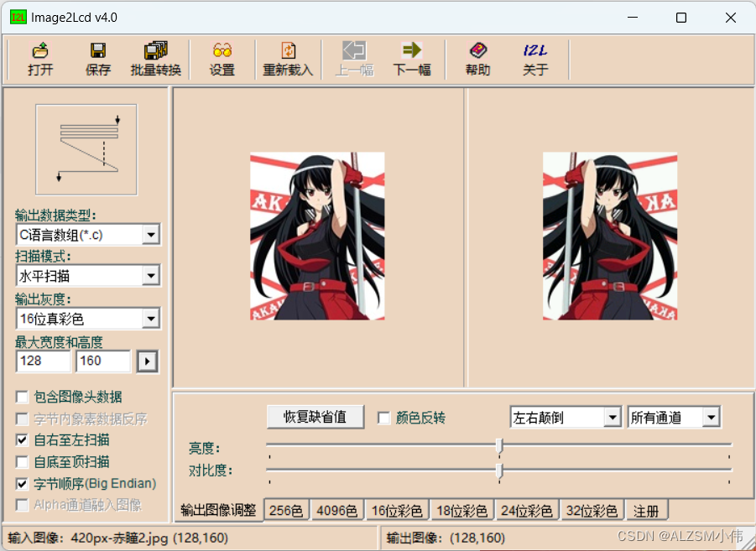Click the 亮度 brightness slider handle
The width and height of the screenshot is (756, 551).
[x=499, y=446]
